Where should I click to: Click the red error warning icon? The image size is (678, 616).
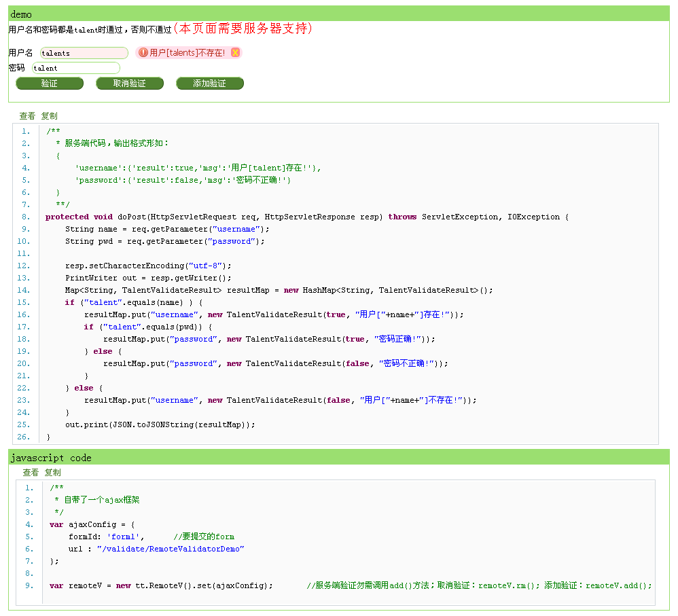tap(143, 52)
